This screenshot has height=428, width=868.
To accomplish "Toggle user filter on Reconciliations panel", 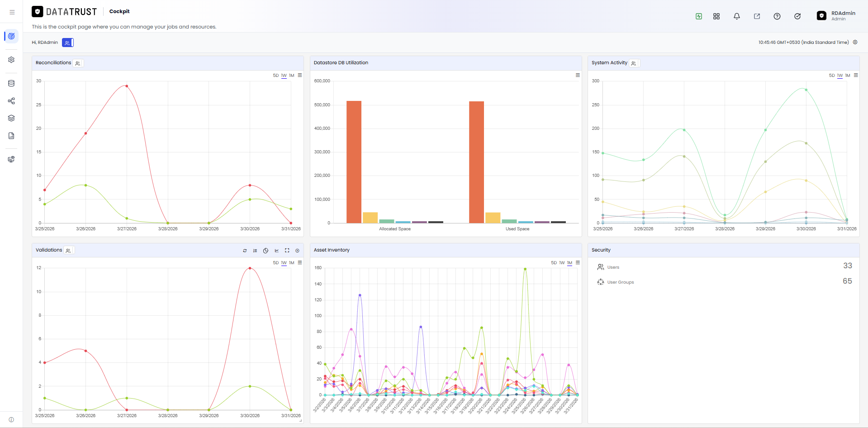I will 78,63.
